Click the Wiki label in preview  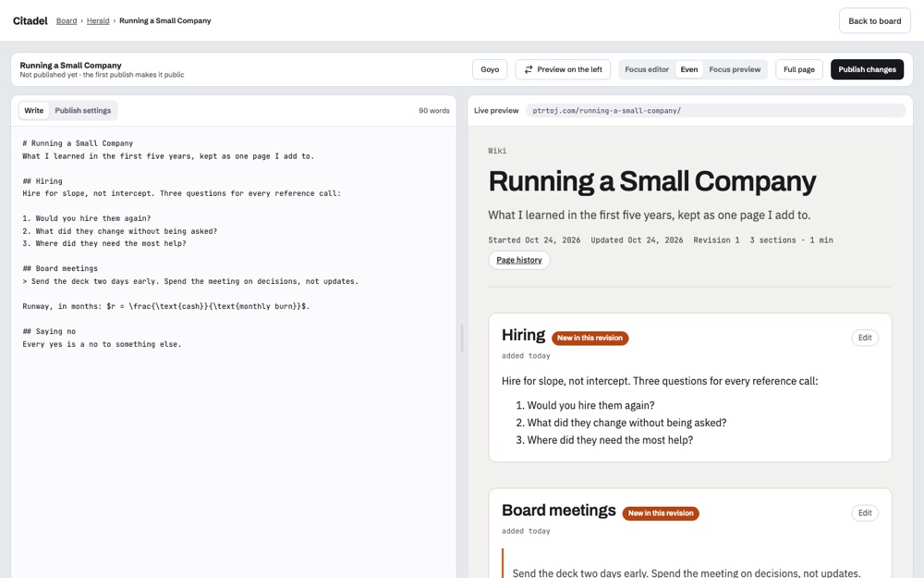point(497,151)
